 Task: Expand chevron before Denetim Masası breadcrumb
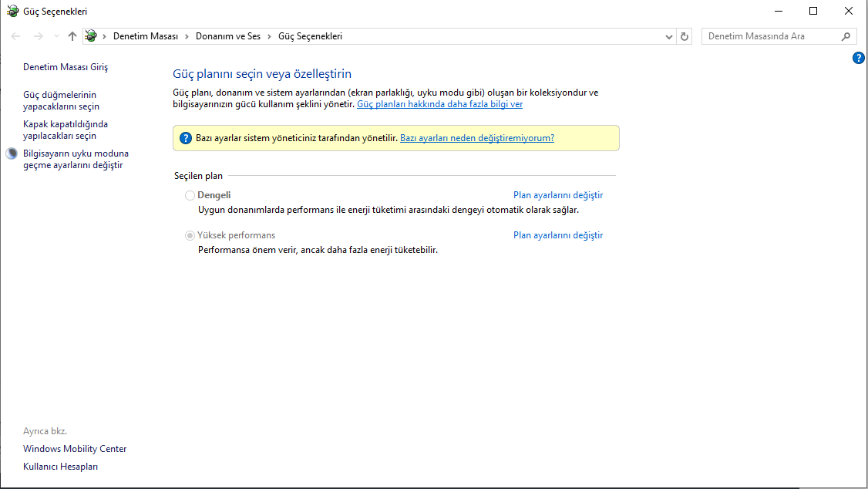(x=104, y=36)
